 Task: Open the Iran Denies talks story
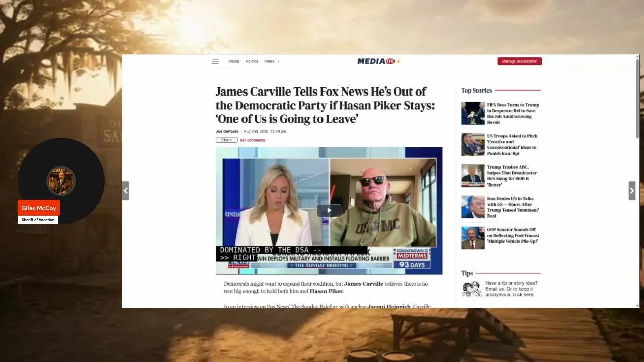513,207
